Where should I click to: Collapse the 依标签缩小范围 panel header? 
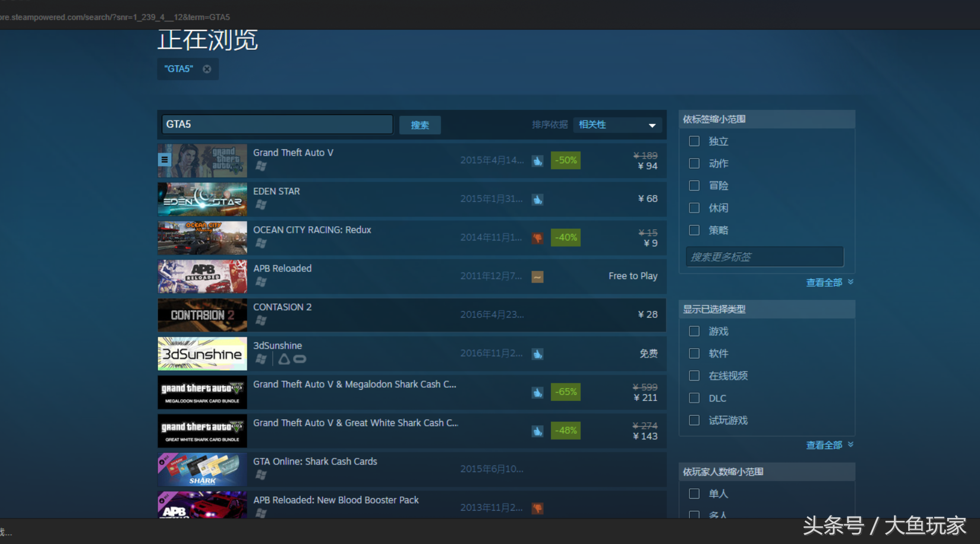pyautogui.click(x=767, y=119)
